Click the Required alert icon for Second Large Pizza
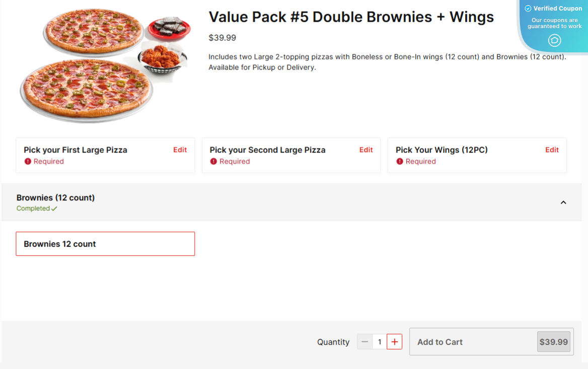The width and height of the screenshot is (588, 369). 214,162
